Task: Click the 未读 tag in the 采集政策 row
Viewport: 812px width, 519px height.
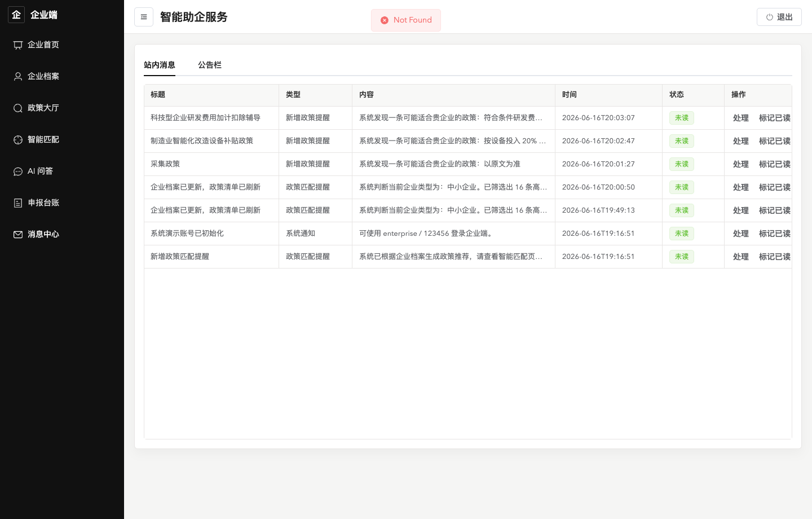Action: click(x=682, y=164)
